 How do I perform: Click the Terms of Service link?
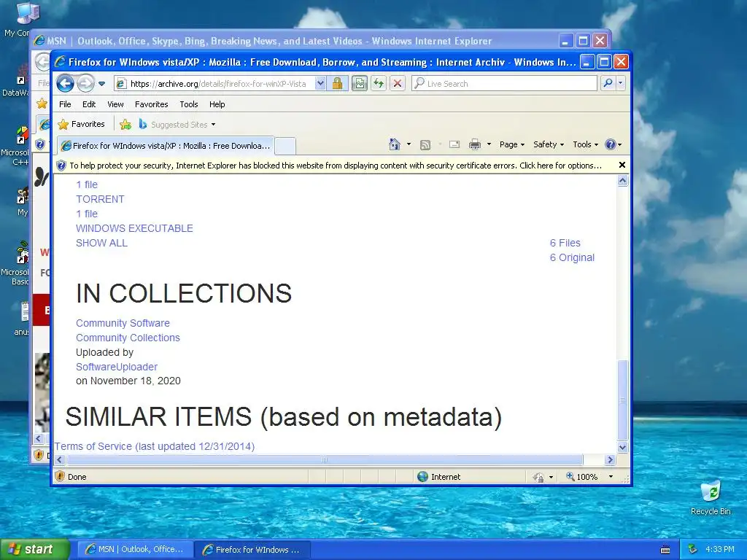point(155,446)
